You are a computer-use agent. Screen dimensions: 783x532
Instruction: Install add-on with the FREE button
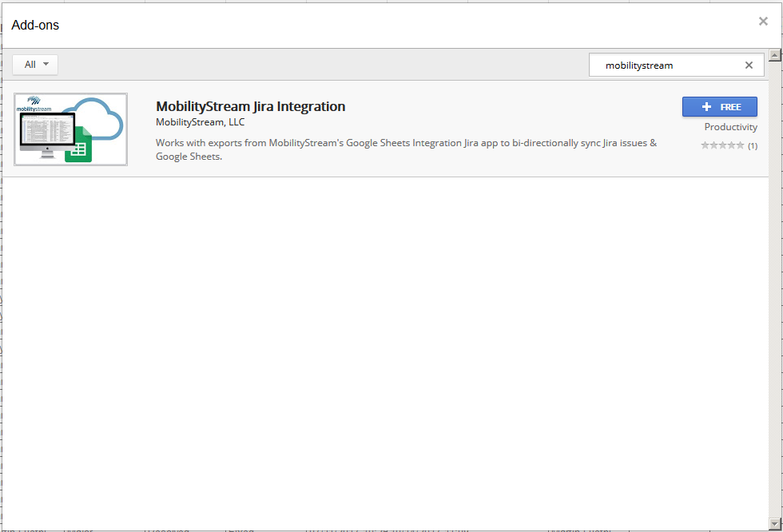pyautogui.click(x=720, y=107)
